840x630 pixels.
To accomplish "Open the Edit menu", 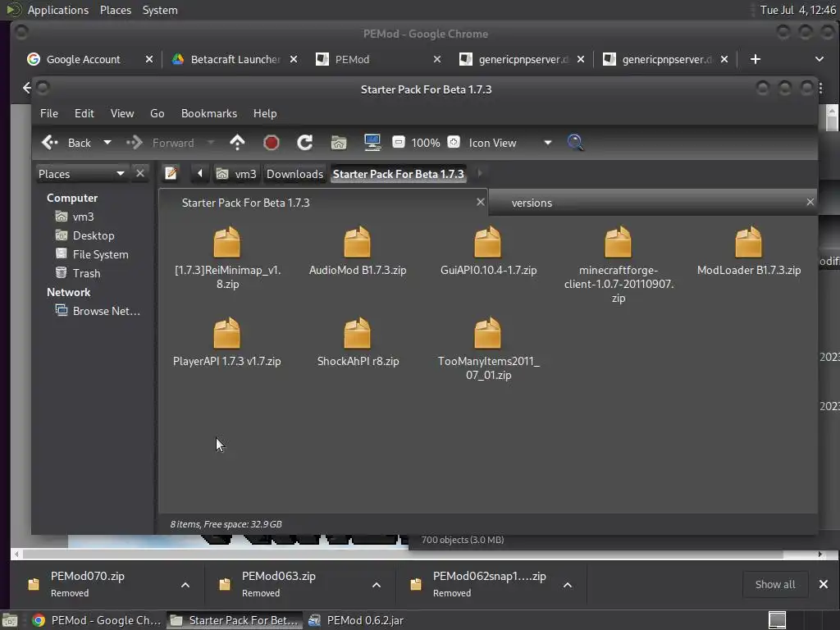I will pyautogui.click(x=84, y=113).
